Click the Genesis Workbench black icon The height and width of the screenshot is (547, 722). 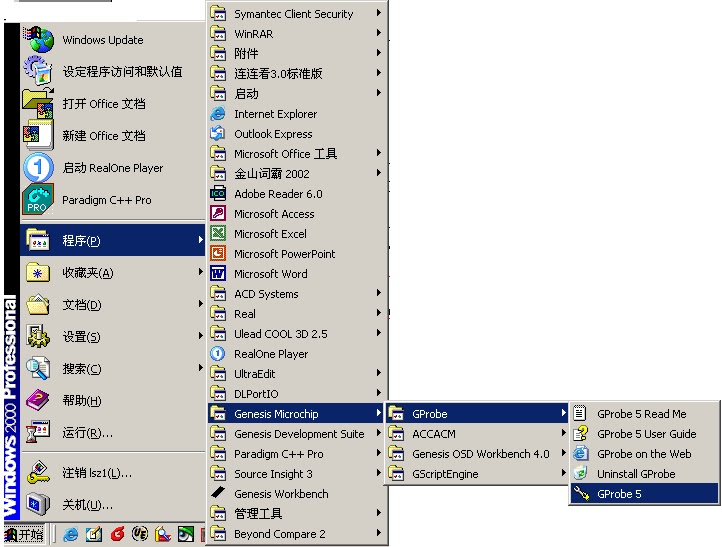pyautogui.click(x=218, y=493)
